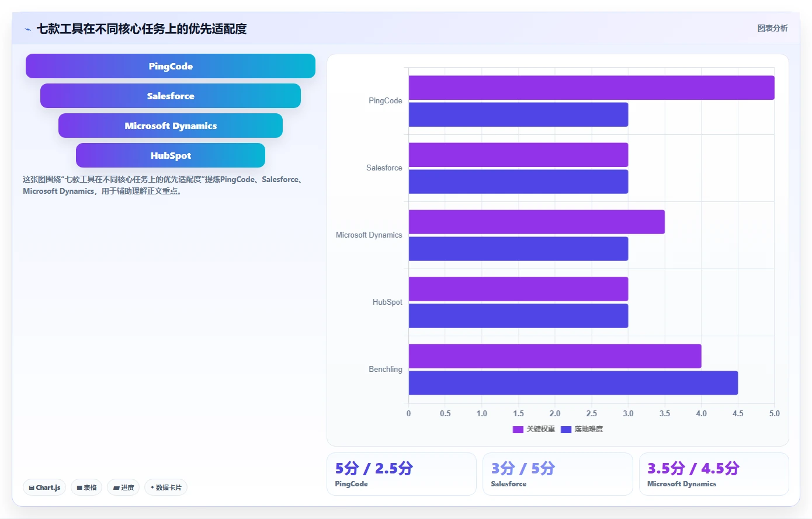The height and width of the screenshot is (519, 812).
Task: Click the 0 x-axis tick label
Action: [x=408, y=413]
